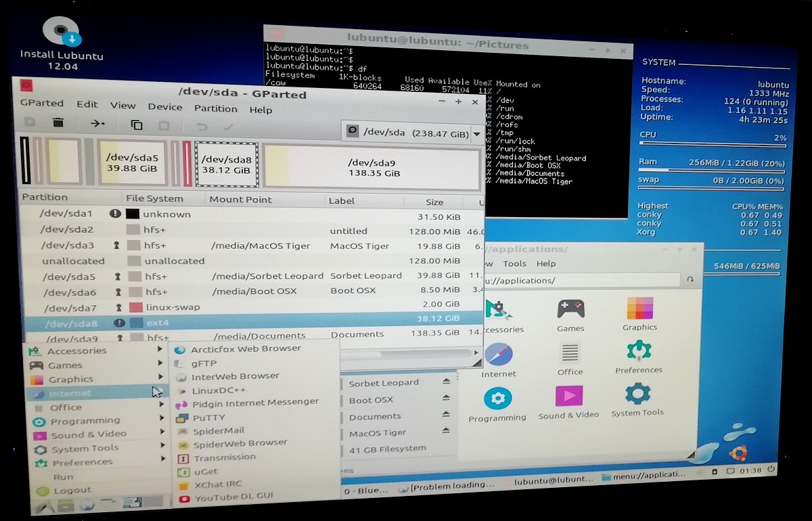Click the Partition column header in GParted
Screen dimensions: 812x521
[45, 198]
